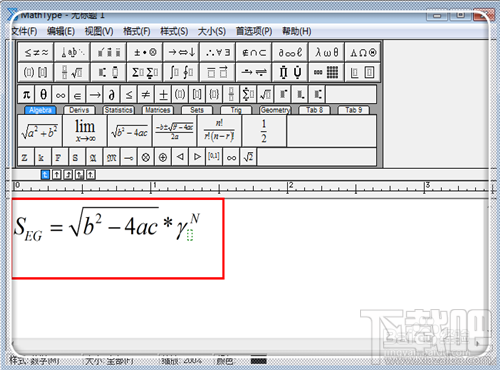Switch to the Statistics tab
Screen dimensions: 500x370
click(119, 110)
